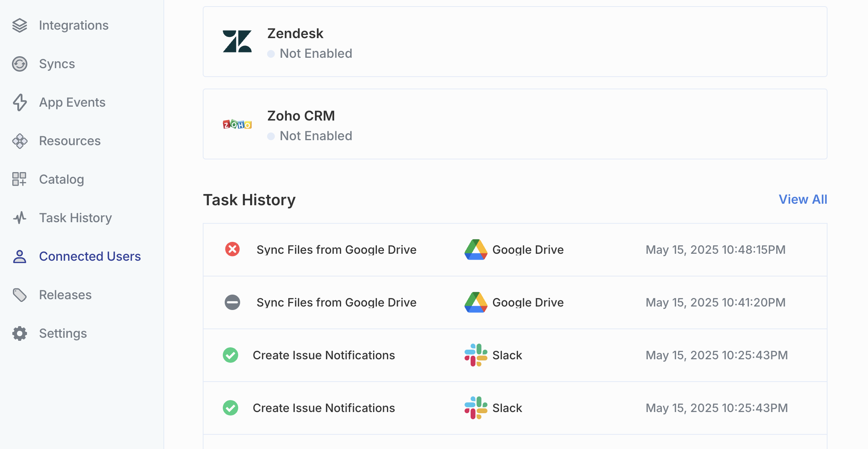
Task: Open App Events page
Action: click(72, 102)
